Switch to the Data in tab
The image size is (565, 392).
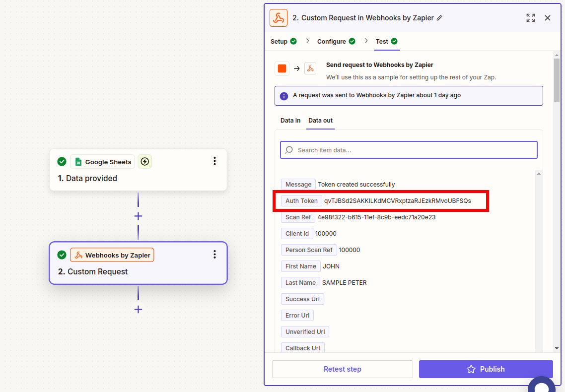click(290, 120)
